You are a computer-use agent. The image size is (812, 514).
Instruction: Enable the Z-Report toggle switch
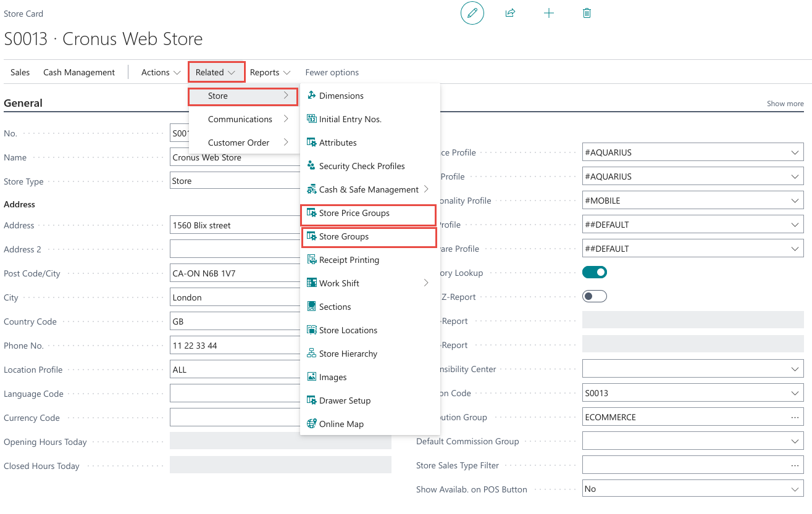[x=595, y=297]
